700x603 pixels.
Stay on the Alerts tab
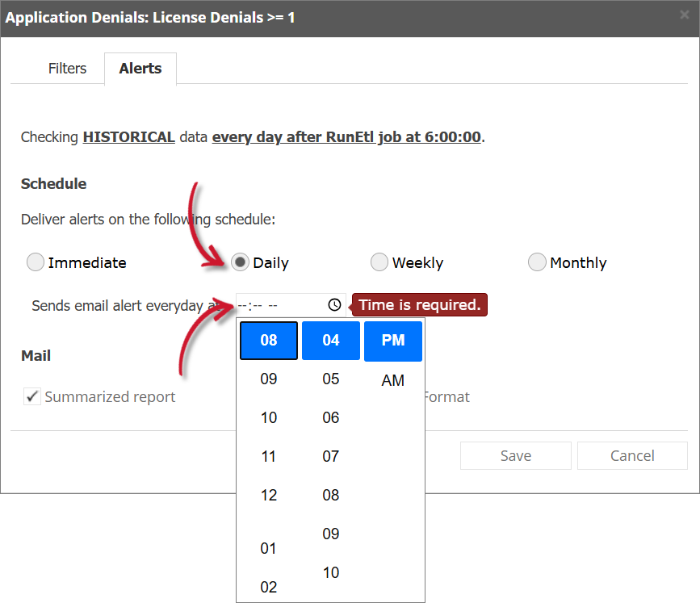coord(140,69)
